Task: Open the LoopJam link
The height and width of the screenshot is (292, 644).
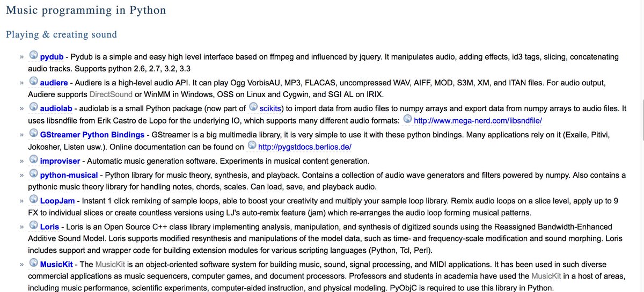Action: click(57, 201)
